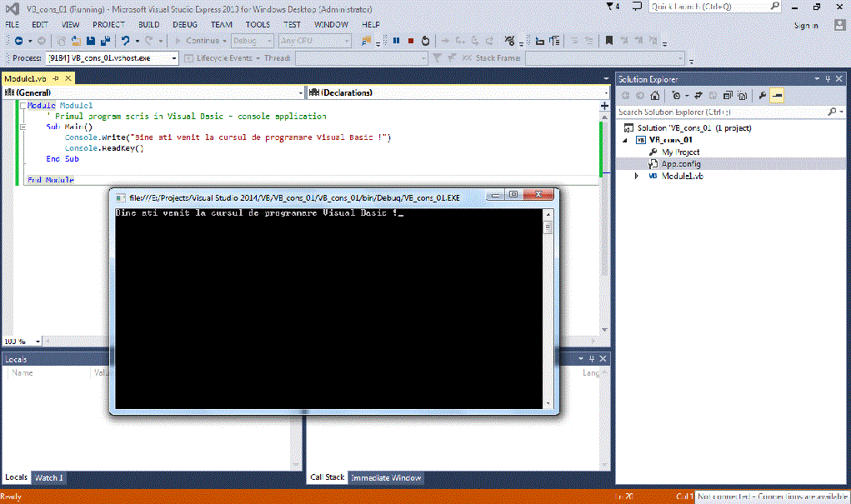Click the console window's title bar icon

click(x=121, y=198)
